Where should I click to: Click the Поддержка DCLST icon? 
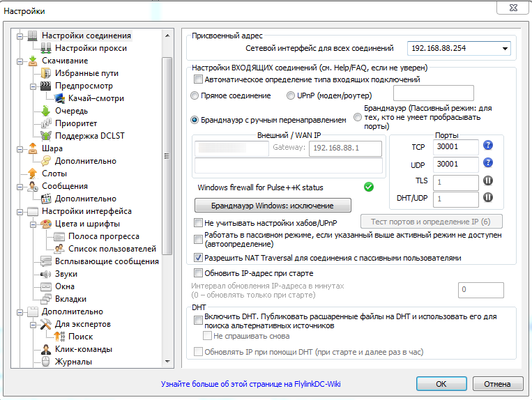click(x=46, y=136)
